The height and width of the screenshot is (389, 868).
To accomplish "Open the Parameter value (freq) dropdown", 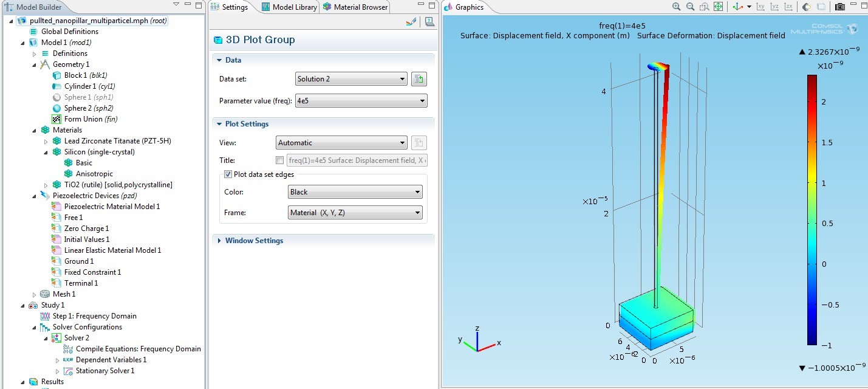I will (x=361, y=101).
